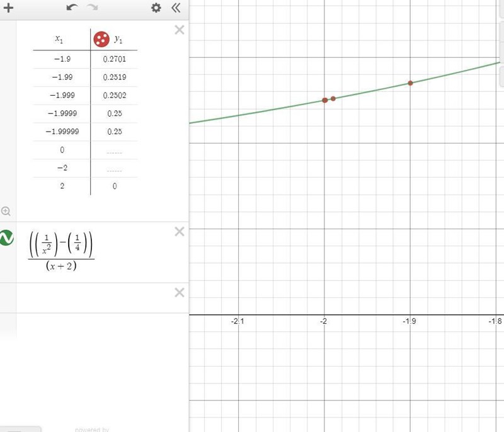504x432 pixels.
Task: Focus the empty expression input row
Action: point(94,297)
